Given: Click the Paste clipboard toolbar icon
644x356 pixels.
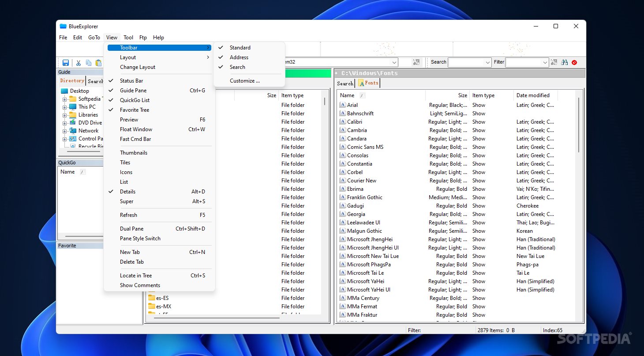Looking at the screenshot, I should pyautogui.click(x=99, y=63).
